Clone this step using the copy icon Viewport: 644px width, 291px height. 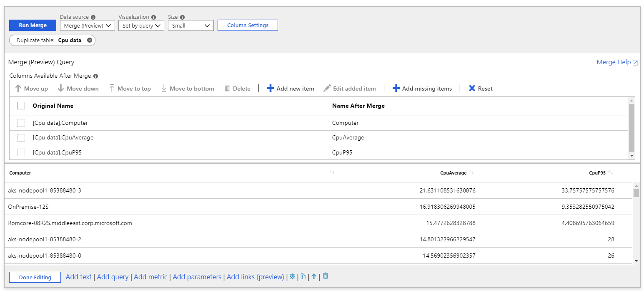pyautogui.click(x=303, y=277)
